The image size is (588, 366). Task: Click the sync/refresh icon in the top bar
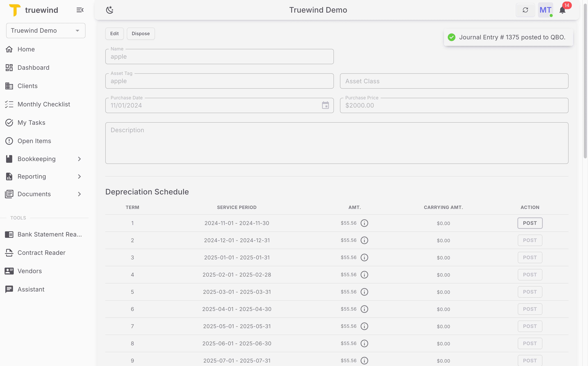pos(525,10)
